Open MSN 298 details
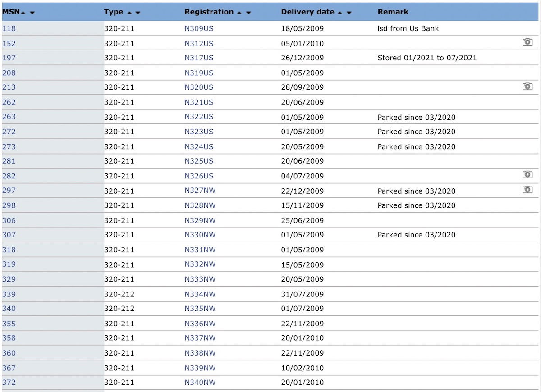Image resolution: width=541 pixels, height=392 pixels. [9, 205]
